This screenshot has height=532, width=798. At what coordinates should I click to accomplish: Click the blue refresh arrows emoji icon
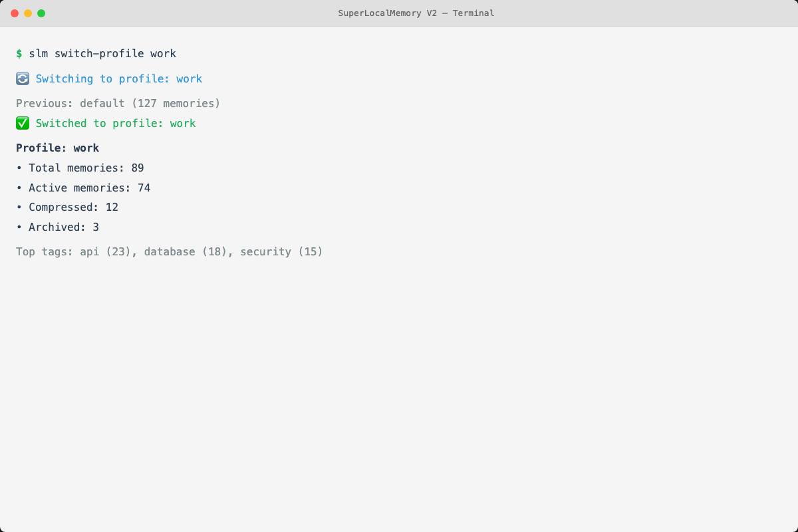[23, 78]
